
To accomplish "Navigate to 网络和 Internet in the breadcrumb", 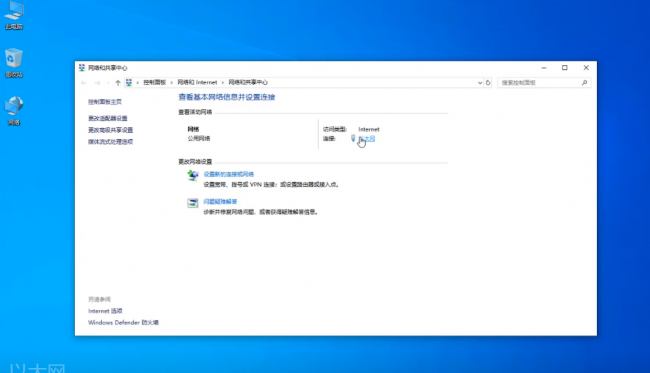I will click(x=197, y=82).
